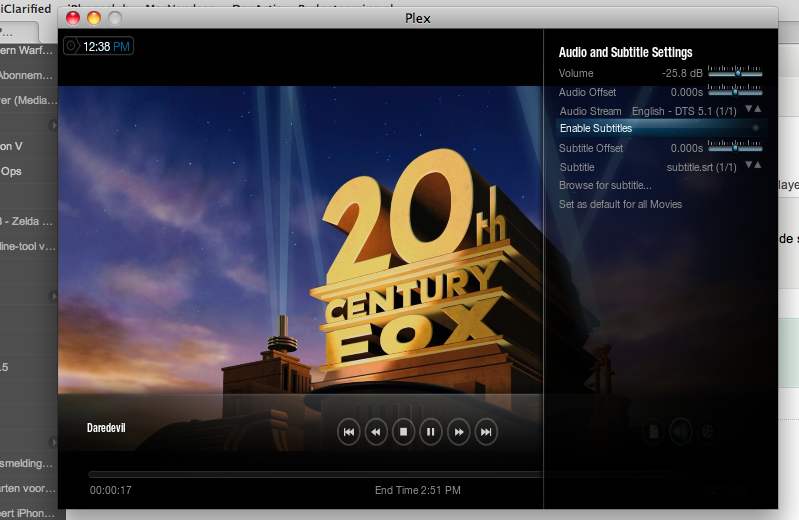
Task: Select 'line-tool v...' row in background sidebar
Action: [28, 246]
